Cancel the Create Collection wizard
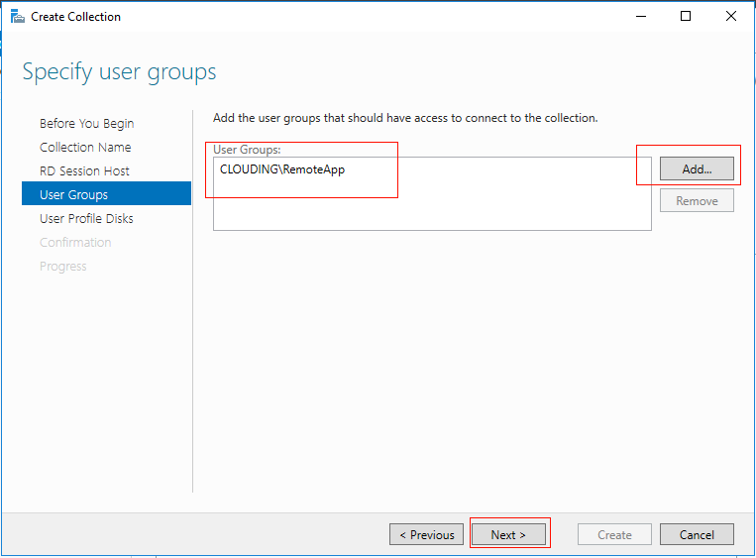Viewport: 756px width, 558px height. tap(697, 534)
